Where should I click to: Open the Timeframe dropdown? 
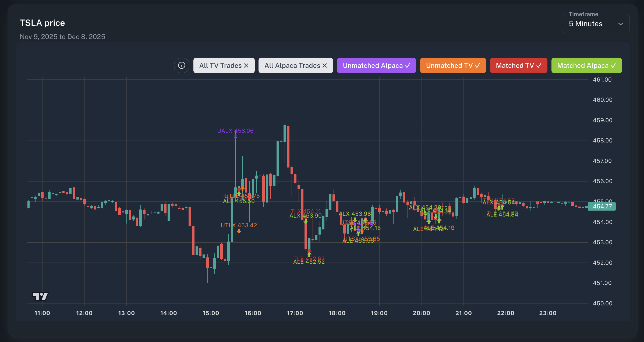(595, 24)
